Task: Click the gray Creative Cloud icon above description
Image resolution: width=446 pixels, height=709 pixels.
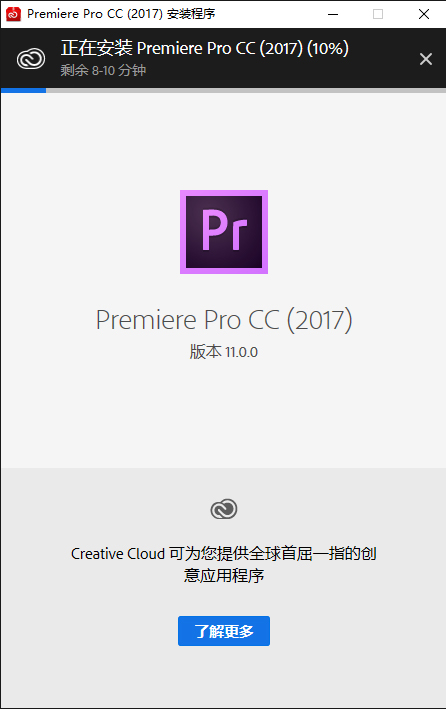Action: click(224, 509)
